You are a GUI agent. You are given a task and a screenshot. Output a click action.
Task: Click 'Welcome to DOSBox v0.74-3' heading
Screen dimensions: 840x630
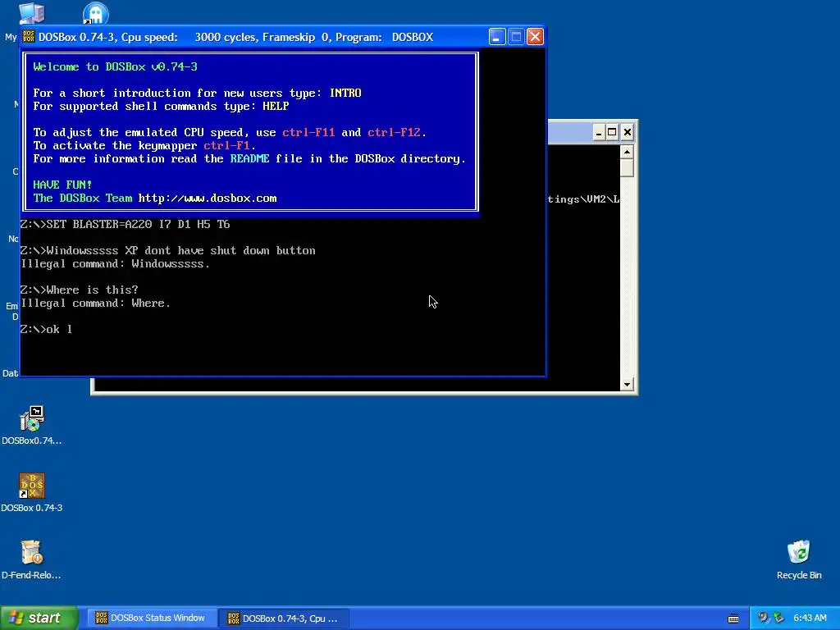tap(115, 67)
